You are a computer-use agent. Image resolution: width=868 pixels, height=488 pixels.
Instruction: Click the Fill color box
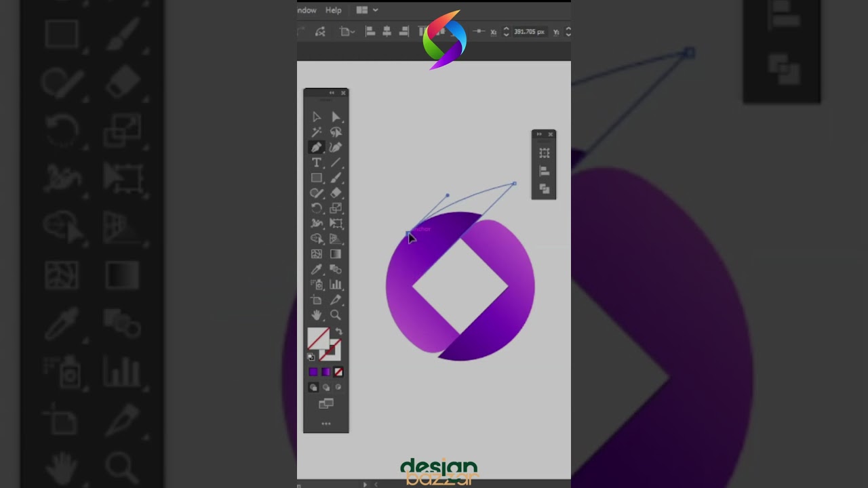[318, 338]
